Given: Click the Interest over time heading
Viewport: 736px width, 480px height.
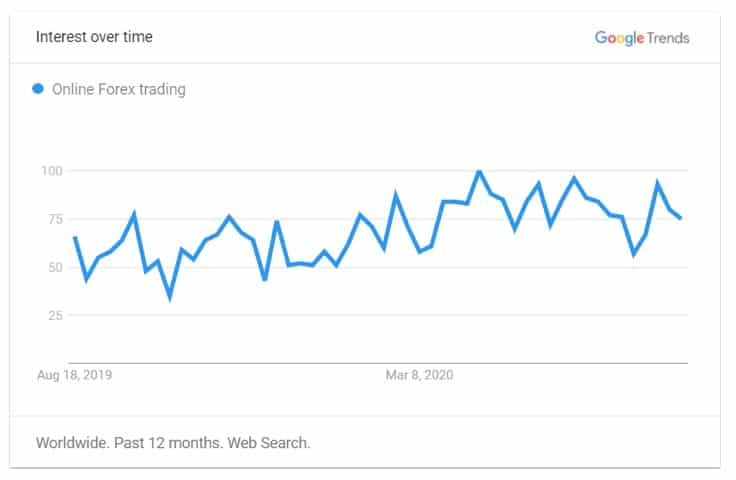Looking at the screenshot, I should pyautogui.click(x=94, y=37).
